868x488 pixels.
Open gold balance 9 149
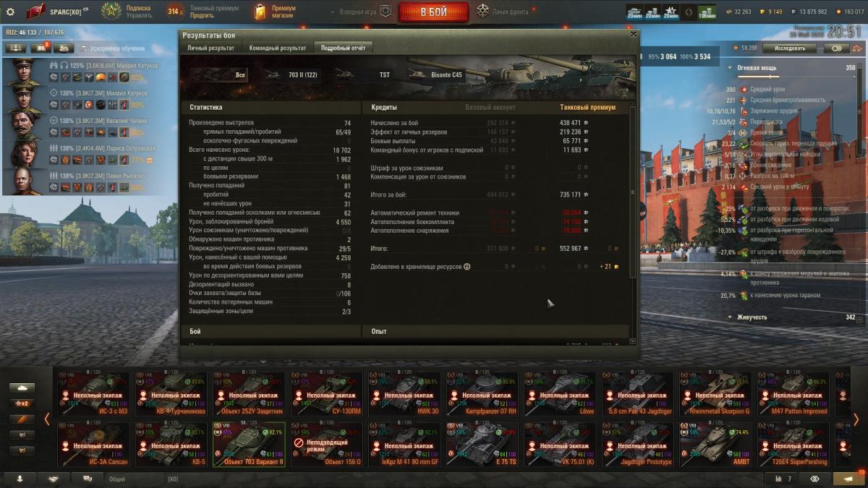click(771, 12)
